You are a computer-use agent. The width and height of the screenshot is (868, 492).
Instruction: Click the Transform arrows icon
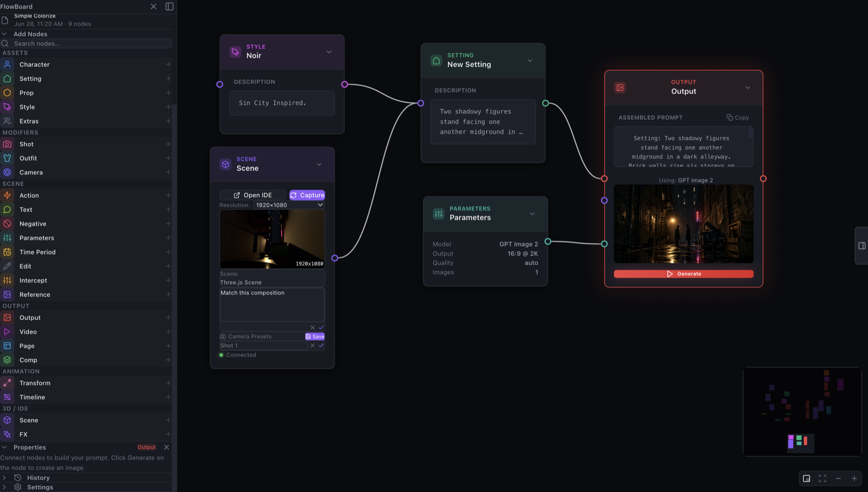[7, 383]
